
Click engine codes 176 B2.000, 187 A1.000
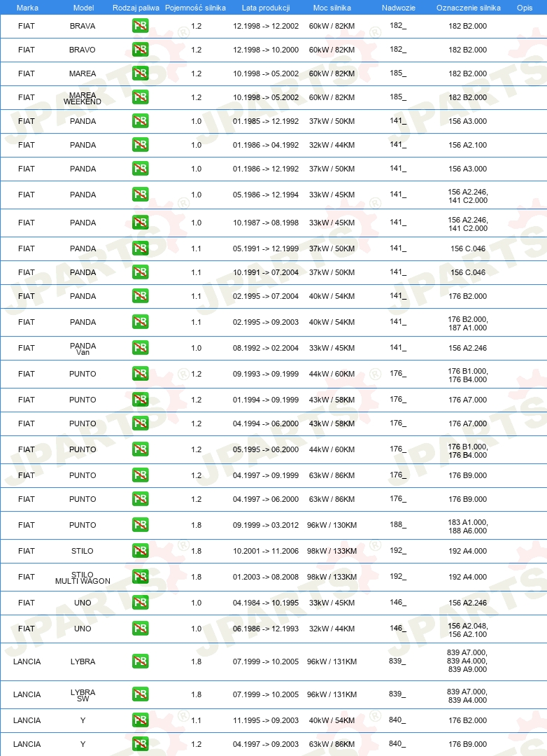coord(467,323)
